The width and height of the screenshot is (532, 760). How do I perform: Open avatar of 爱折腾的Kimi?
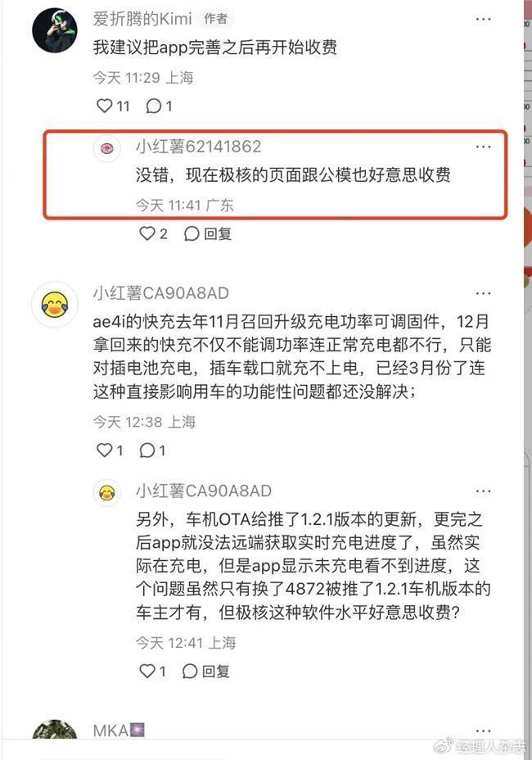(54, 30)
